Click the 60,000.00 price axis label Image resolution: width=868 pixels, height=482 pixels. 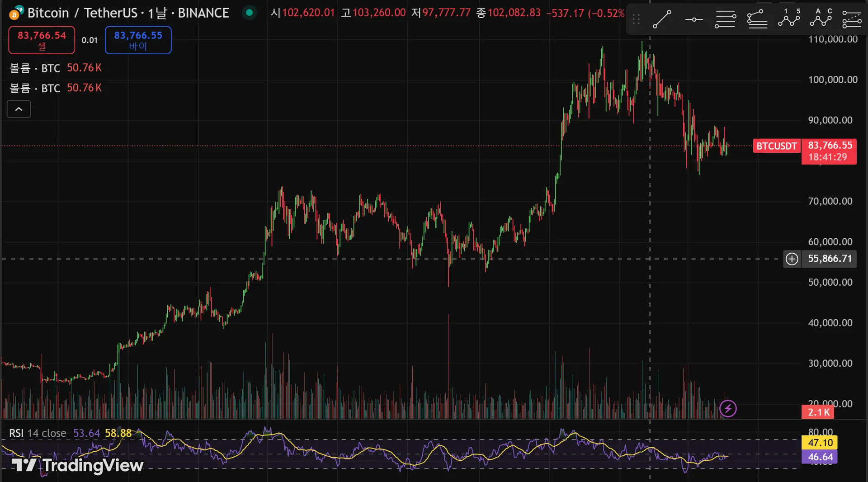point(830,242)
